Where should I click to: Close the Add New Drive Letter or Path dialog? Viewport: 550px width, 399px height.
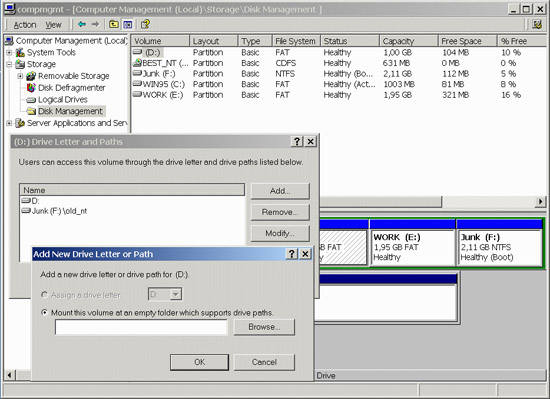point(305,254)
